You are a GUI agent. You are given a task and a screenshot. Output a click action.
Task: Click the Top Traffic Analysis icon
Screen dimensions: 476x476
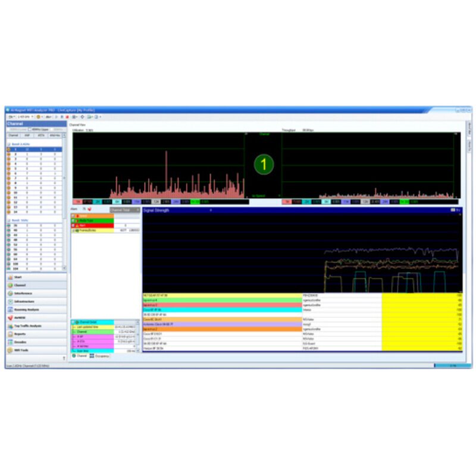click(x=10, y=326)
